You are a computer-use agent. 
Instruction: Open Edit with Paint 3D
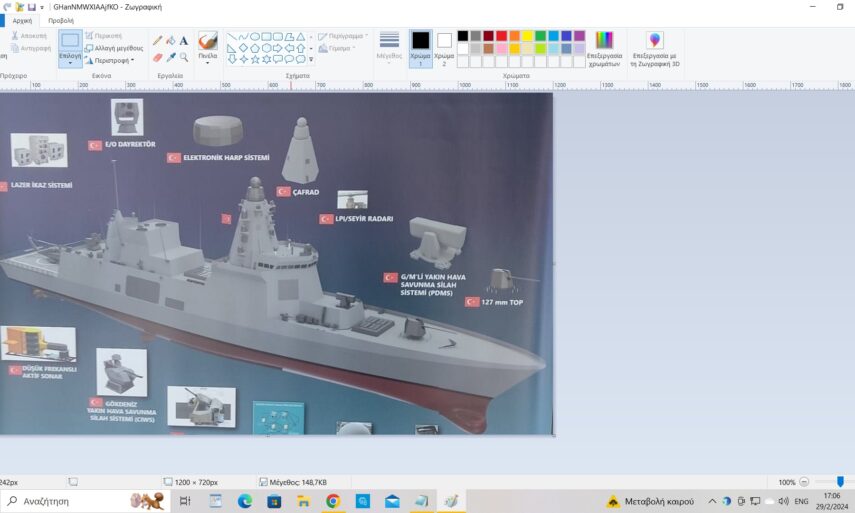pos(655,49)
